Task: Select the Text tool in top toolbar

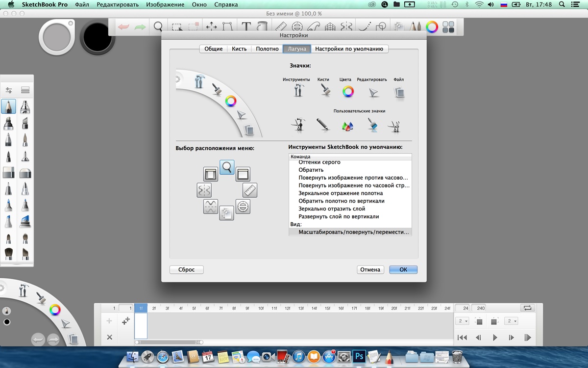Action: 246,26
